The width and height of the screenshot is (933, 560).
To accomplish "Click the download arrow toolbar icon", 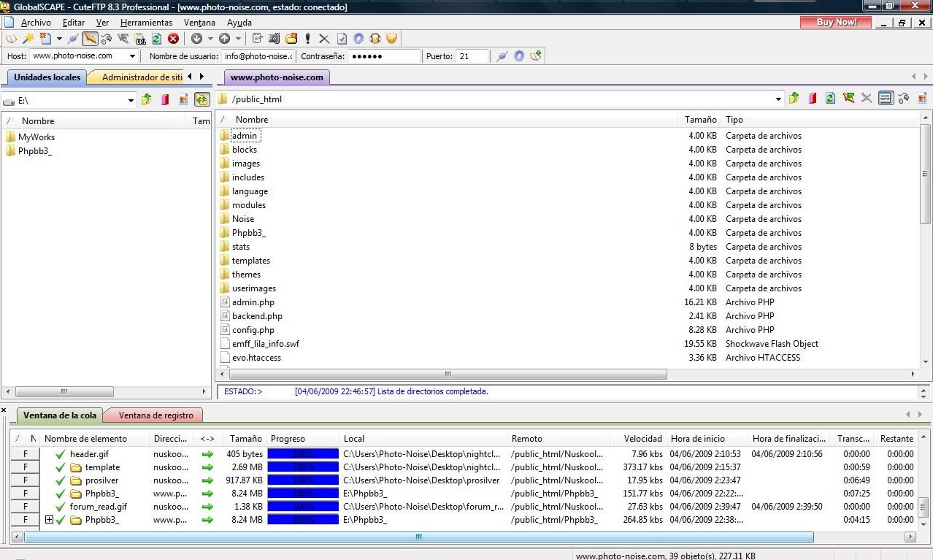I will coord(197,39).
